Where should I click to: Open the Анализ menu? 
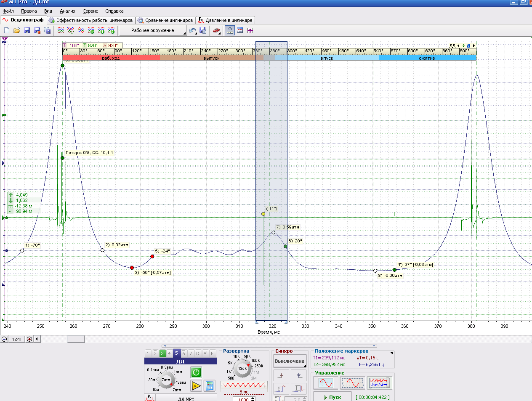click(67, 11)
